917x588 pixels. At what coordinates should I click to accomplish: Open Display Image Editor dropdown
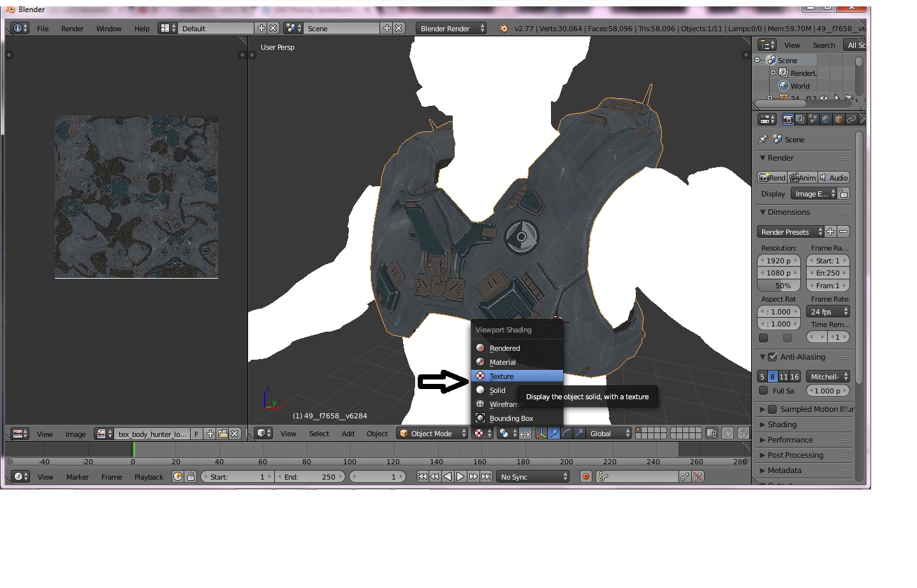[814, 193]
